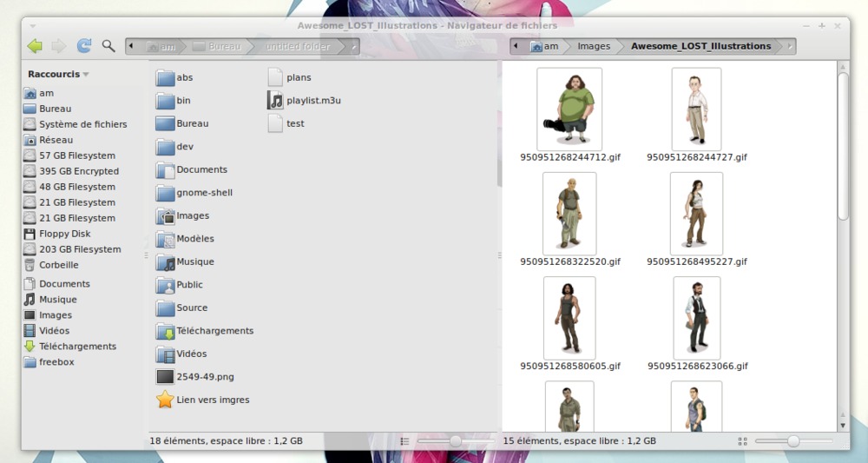Image resolution: width=868 pixels, height=463 pixels.
Task: Open Système de fichiers in the sidebar
Action: [x=76, y=124]
